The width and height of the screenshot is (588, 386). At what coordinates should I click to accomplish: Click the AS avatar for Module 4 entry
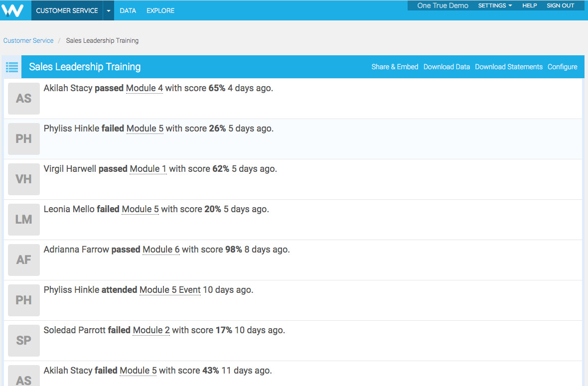[24, 99]
